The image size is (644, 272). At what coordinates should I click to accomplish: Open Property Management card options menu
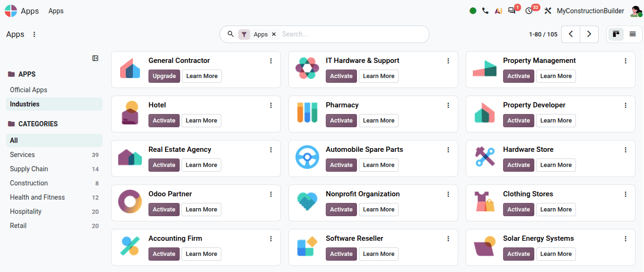tap(626, 61)
